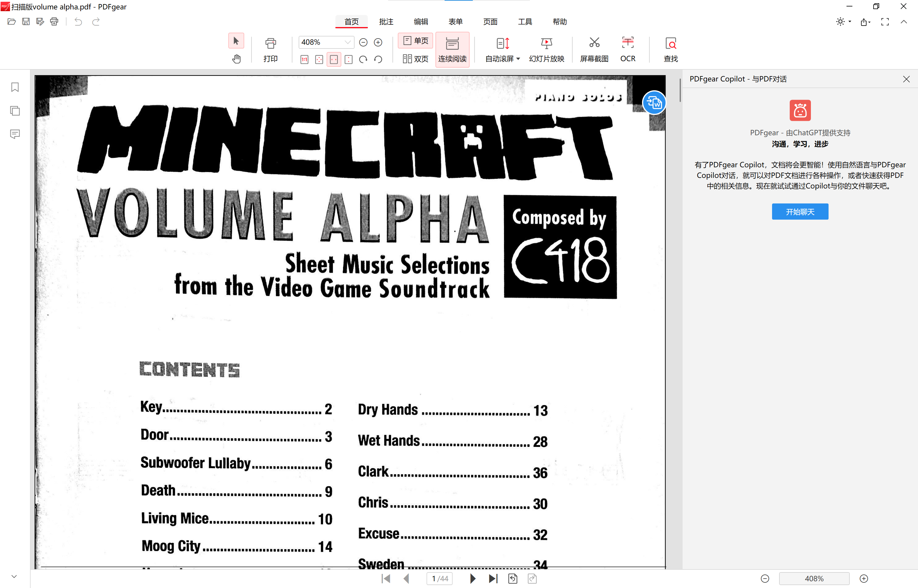Toggle 连续阅读 continuous reading

(452, 50)
